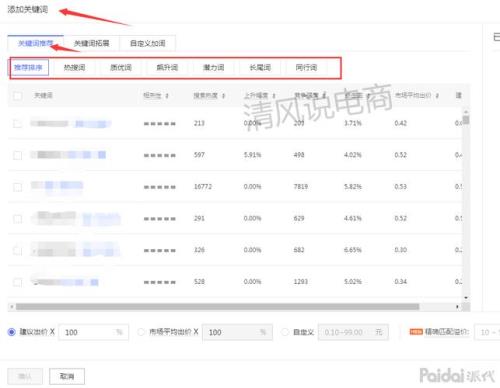Image resolution: width=500 pixels, height=388 pixels.
Task: Sort by the 竞争强度 column arrow icon
Action: tap(324, 96)
